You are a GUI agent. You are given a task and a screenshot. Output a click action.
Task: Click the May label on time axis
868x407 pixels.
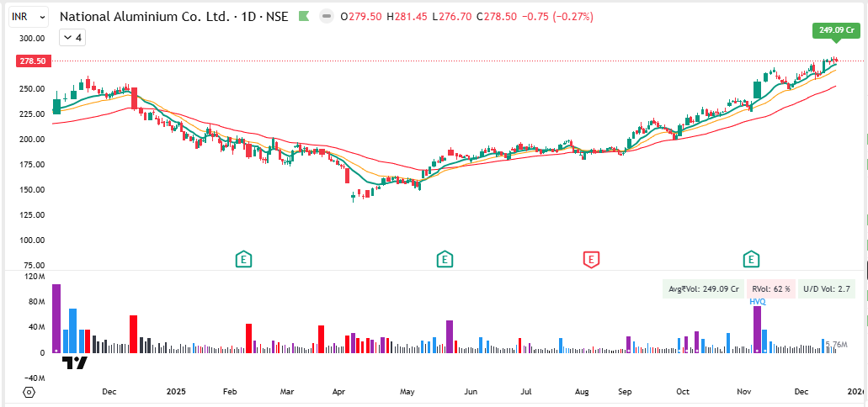click(407, 392)
